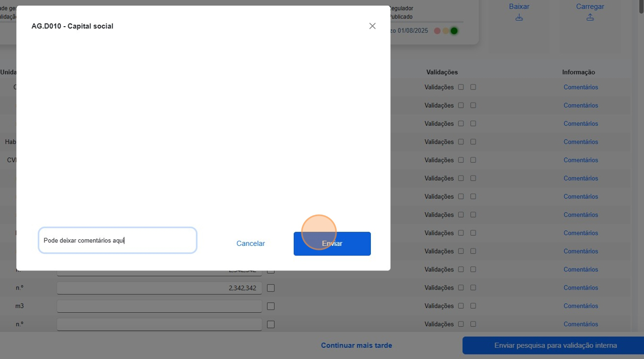The height and width of the screenshot is (359, 644).
Task: Check the checkbox beside the m3 field
Action: pyautogui.click(x=270, y=306)
